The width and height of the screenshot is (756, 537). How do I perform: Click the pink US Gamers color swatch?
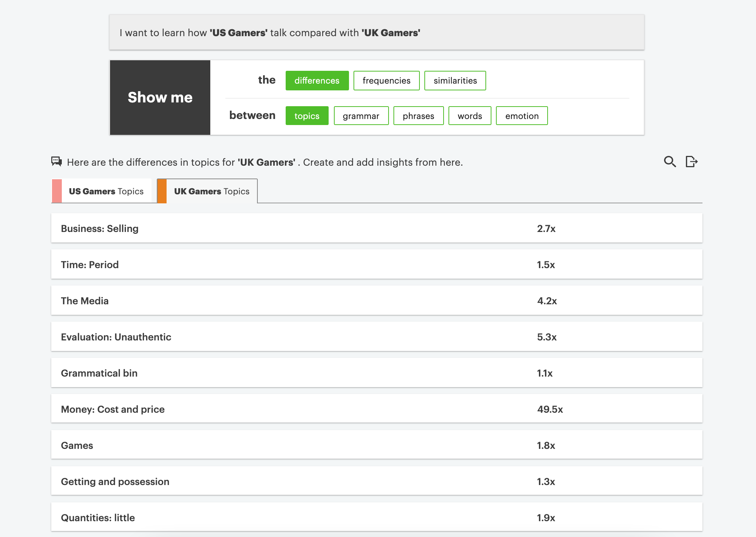point(57,191)
